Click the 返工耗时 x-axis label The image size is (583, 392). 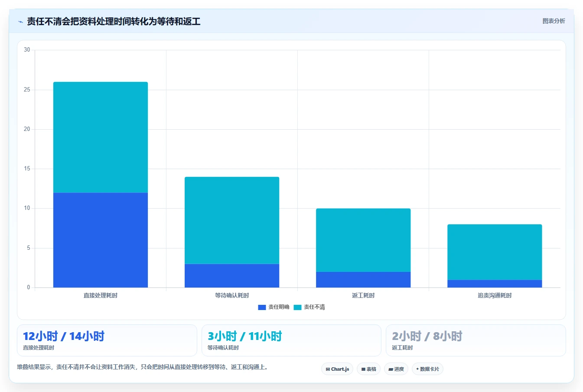(363, 295)
